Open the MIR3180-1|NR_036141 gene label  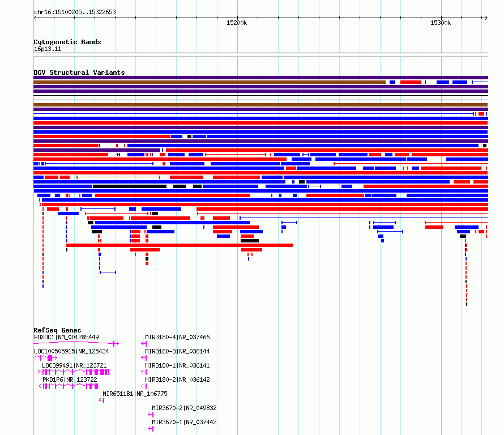177,365
